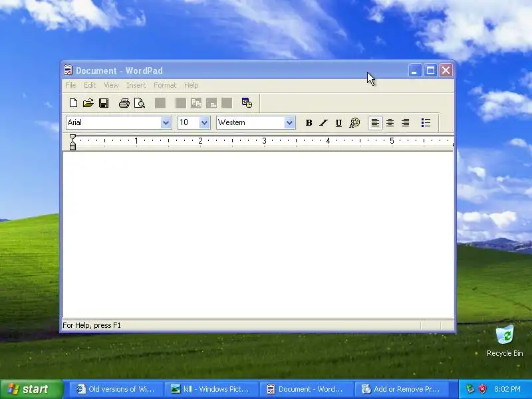Screen dimensions: 532x399
Task: Click the Paste icon in the toolbar
Action: point(211,103)
